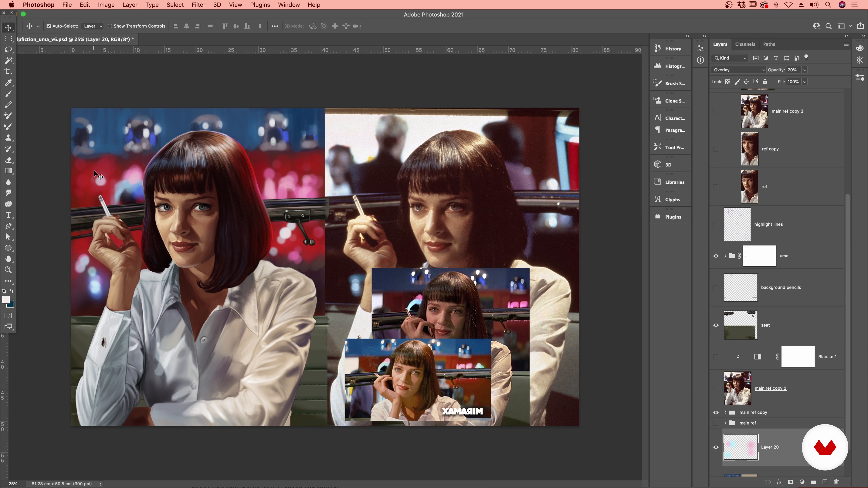Hide Layer 20
This screenshot has width=868, height=488.
[716, 447]
